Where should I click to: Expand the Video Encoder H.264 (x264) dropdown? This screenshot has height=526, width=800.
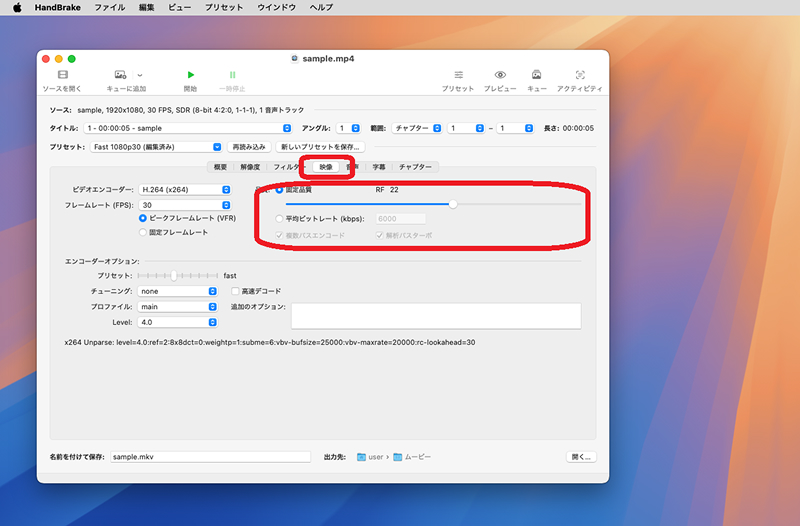(177, 189)
